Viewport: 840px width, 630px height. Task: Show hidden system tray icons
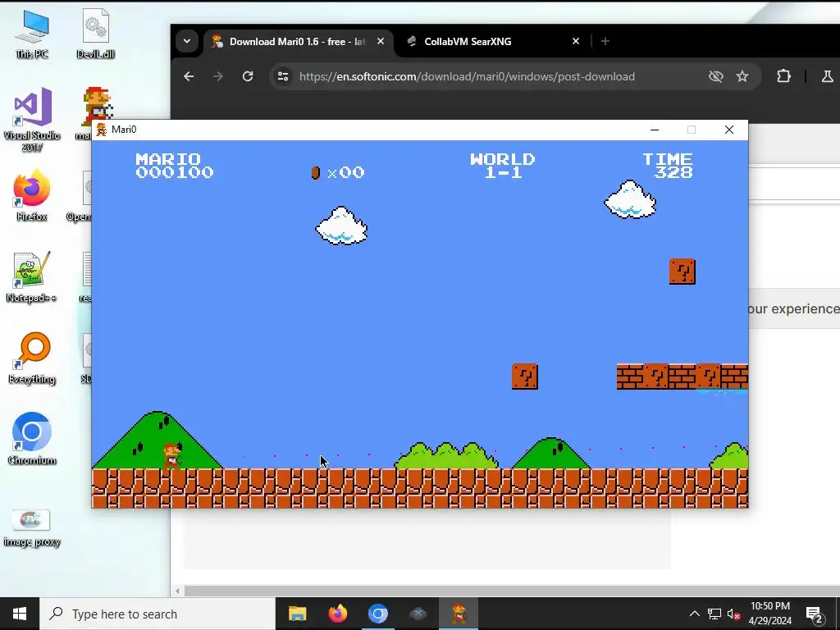point(694,614)
